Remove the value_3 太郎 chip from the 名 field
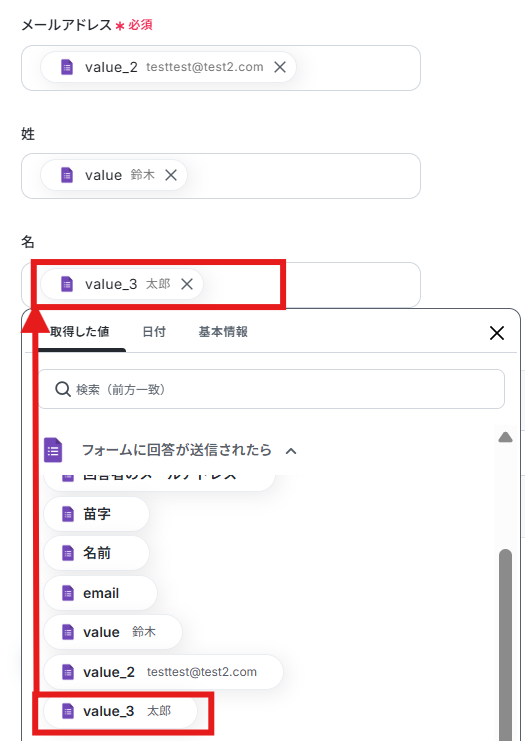 pyautogui.click(x=187, y=284)
